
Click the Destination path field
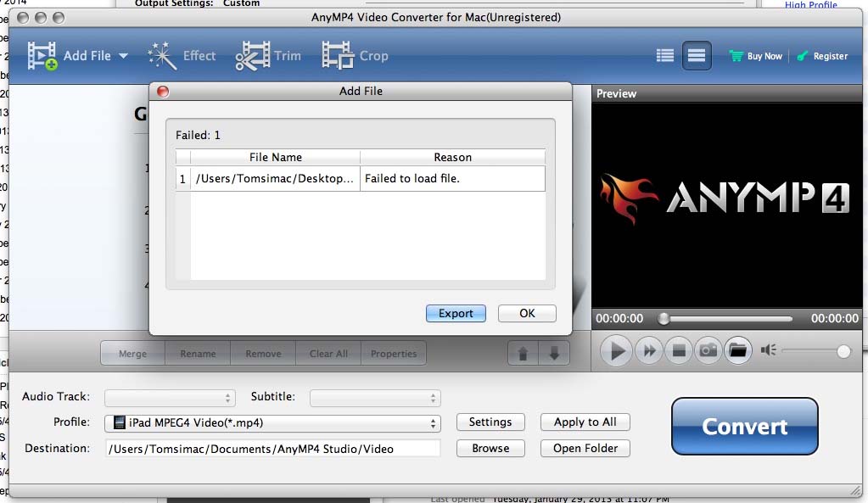pyautogui.click(x=272, y=449)
